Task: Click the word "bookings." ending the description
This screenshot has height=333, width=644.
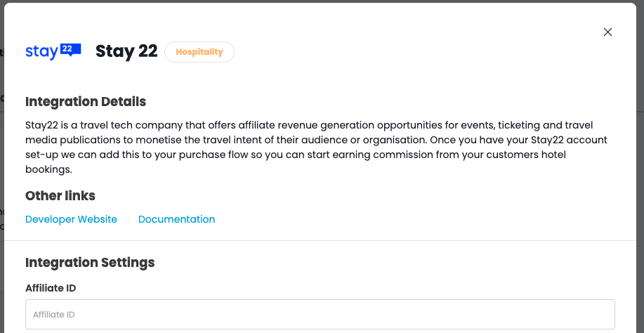Action: coord(49,169)
